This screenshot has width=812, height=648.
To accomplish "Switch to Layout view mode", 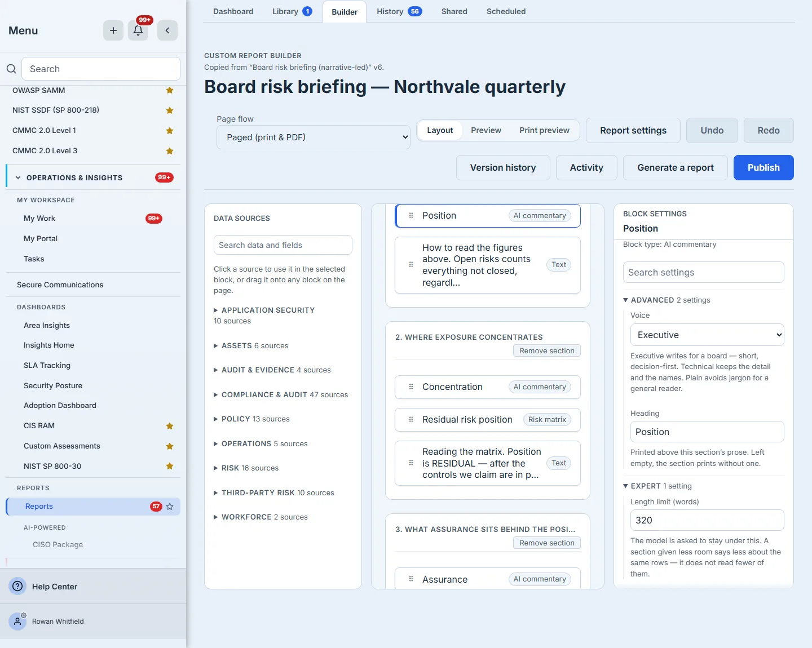I will (x=440, y=130).
